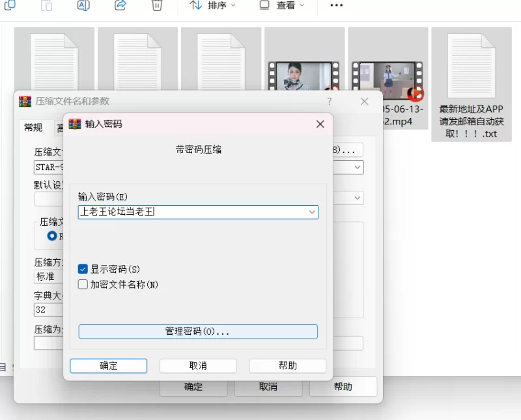This screenshot has height=420, width=521.
Task: Switch to the 常规 tab
Action: click(33, 128)
